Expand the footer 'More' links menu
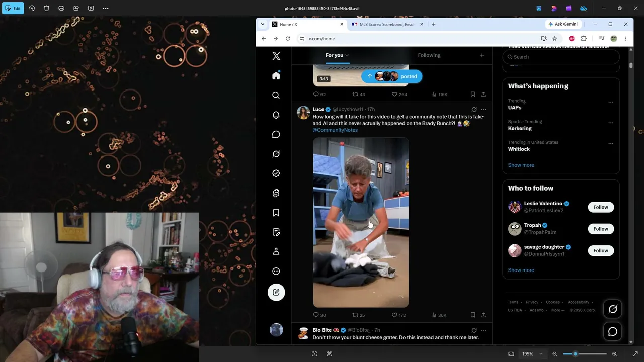Viewport: 644px width, 362px height. (557, 310)
